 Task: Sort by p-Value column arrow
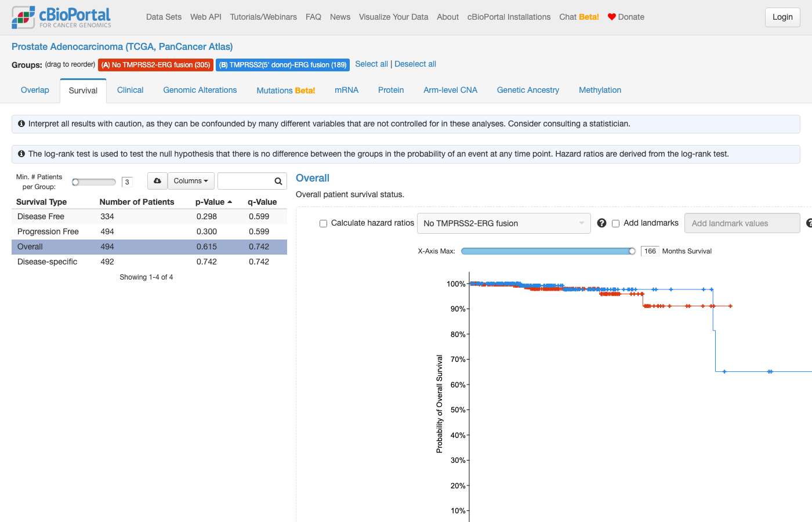230,202
